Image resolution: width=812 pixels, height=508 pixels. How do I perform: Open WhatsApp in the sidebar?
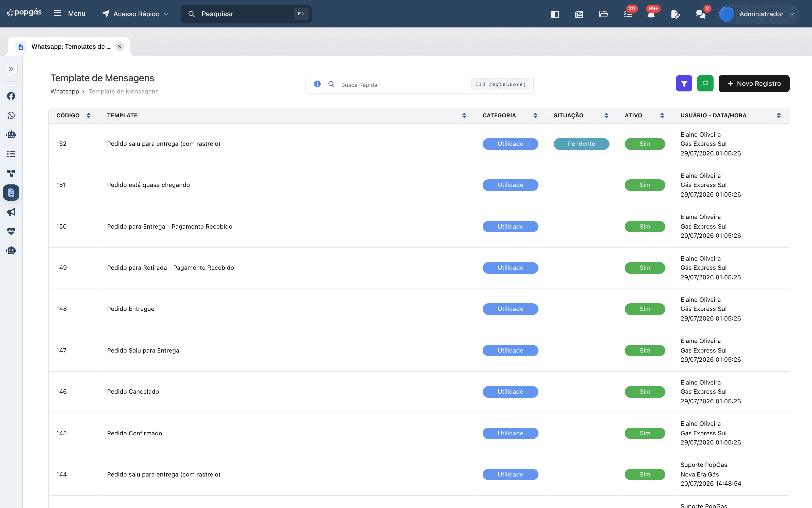click(11, 116)
